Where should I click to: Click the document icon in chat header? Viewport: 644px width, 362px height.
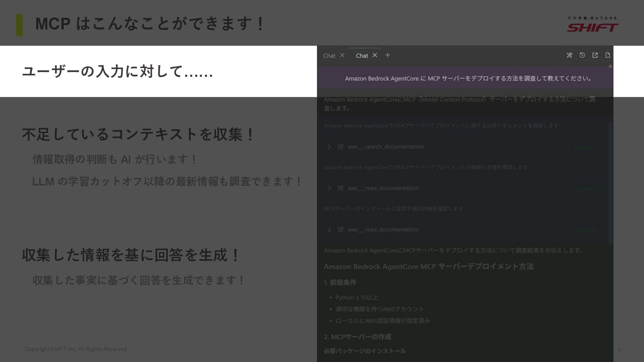[x=607, y=55]
